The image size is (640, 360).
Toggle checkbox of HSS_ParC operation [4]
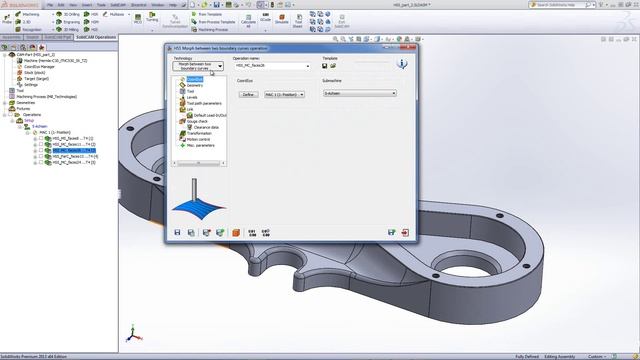click(x=41, y=156)
